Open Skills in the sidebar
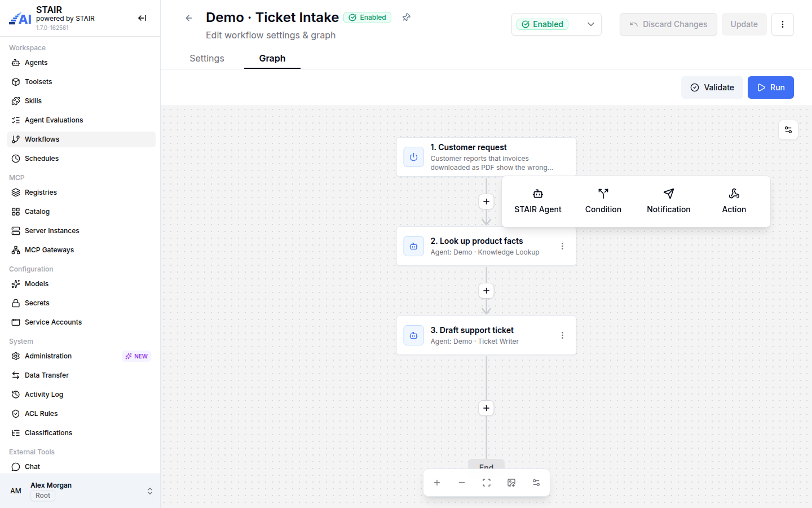Viewport: 812px width, 508px height. point(81,101)
